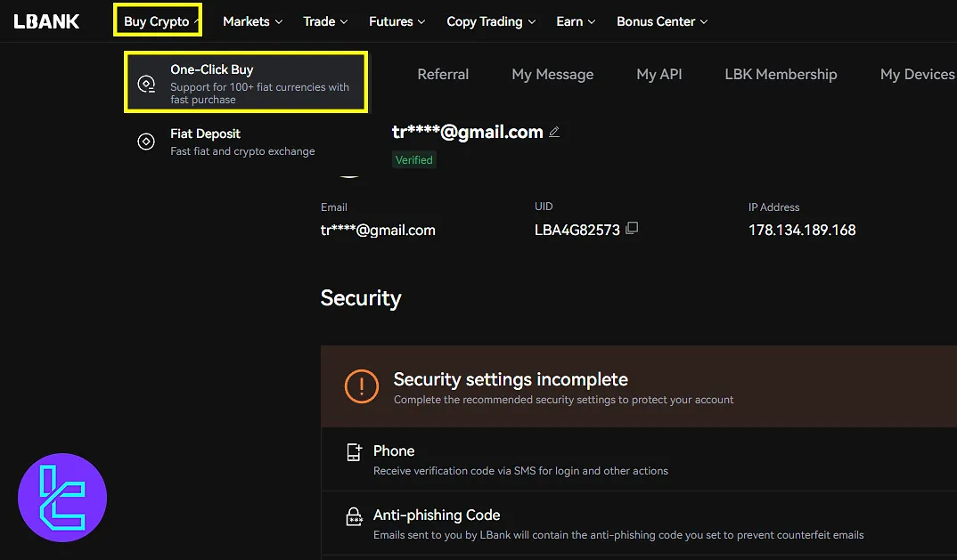The height and width of the screenshot is (560, 957).
Task: Expand the Trade dropdown
Action: coord(325,21)
